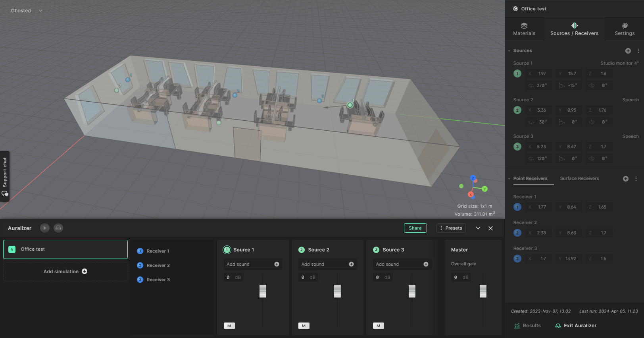Viewport: 644px width, 338px height.
Task: Collapse the Point Receivers section
Action: tap(509, 179)
